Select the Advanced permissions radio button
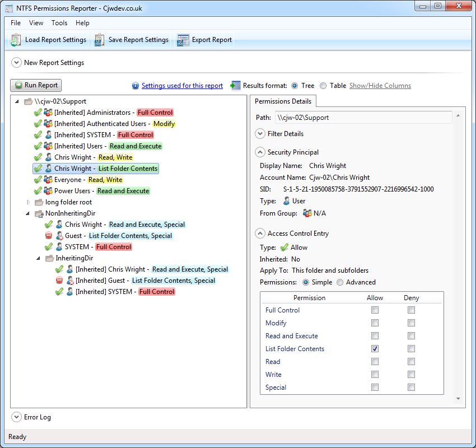The image size is (476, 448). point(340,283)
